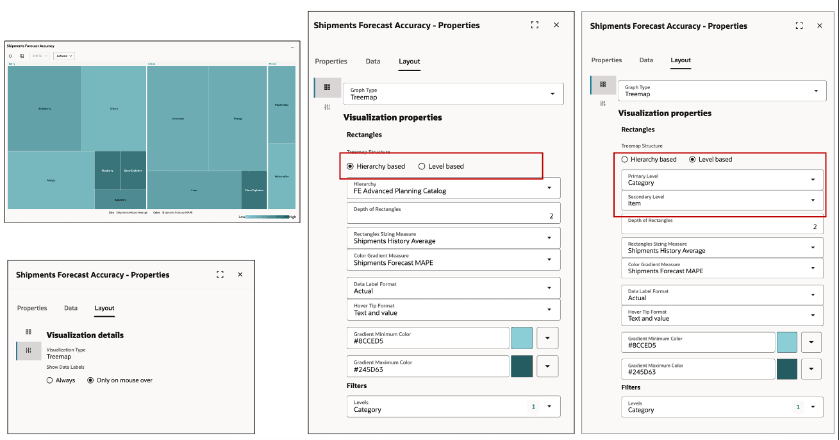
Task: Open Hover Tip Format dropdown in Primary Level panel
Action: tap(722, 315)
